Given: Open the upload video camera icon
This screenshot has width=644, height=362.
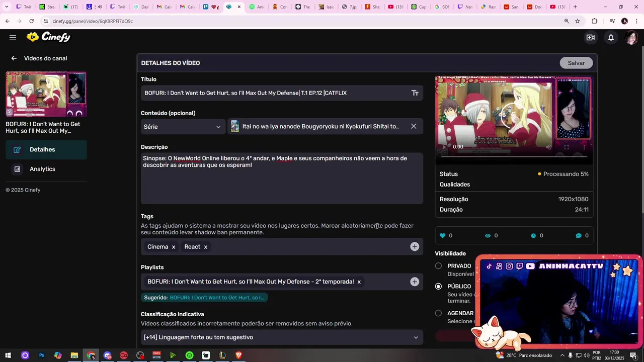Looking at the screenshot, I should (x=591, y=37).
